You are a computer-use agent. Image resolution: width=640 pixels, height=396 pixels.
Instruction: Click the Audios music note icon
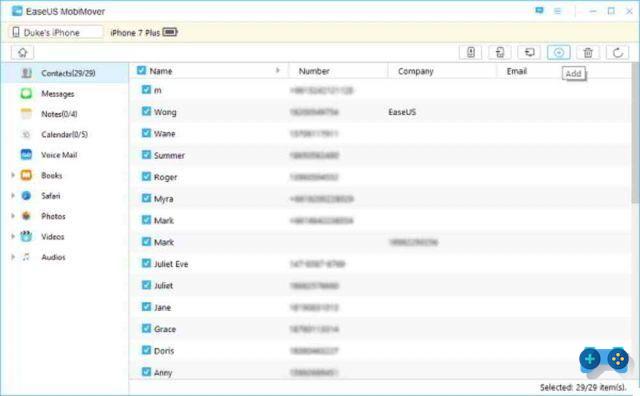(26, 257)
